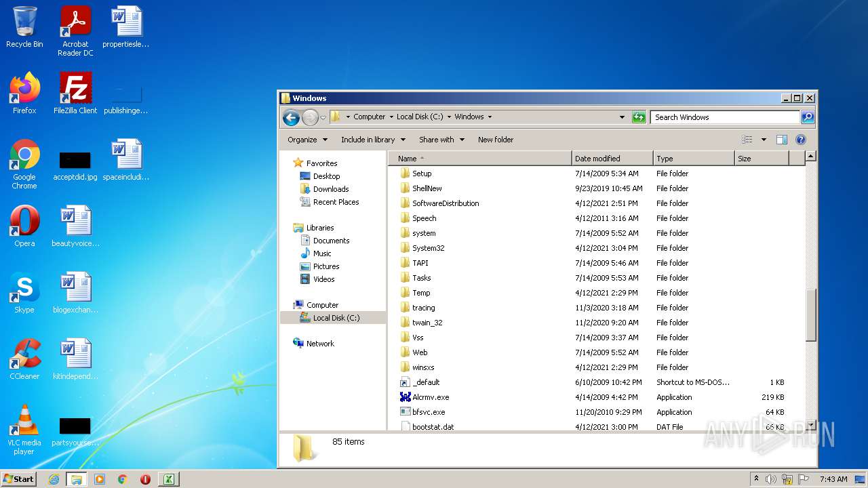The height and width of the screenshot is (488, 868).
Task: Launch Google Chrome from the desktop
Action: pos(24,164)
